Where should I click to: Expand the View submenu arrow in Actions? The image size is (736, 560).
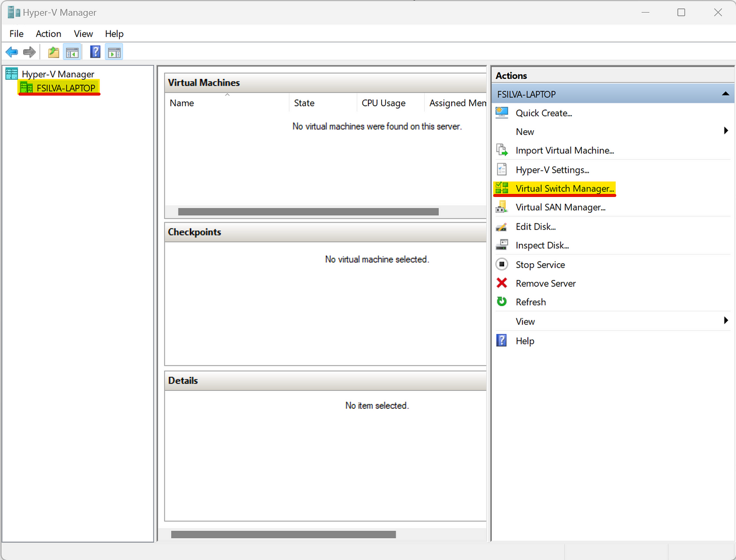[x=726, y=320]
